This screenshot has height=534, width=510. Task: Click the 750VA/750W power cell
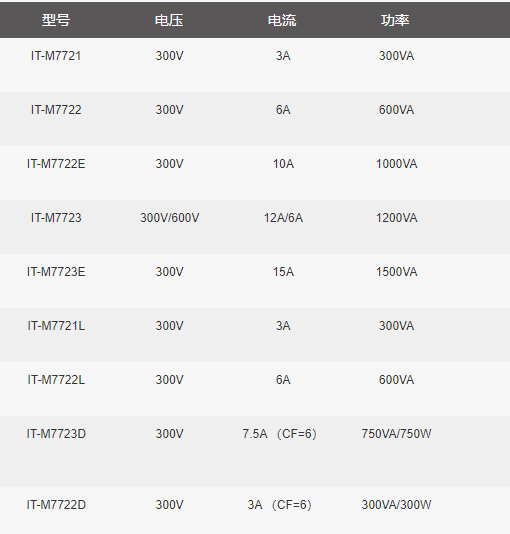tap(397, 434)
